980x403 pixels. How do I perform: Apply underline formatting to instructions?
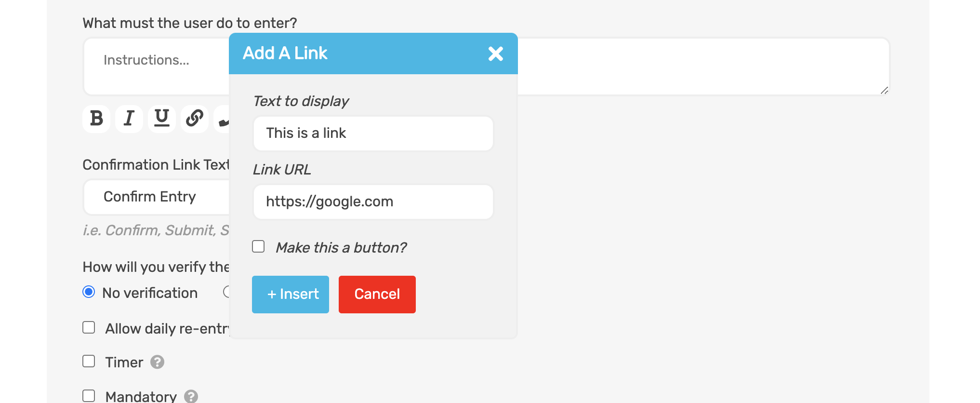click(x=161, y=119)
